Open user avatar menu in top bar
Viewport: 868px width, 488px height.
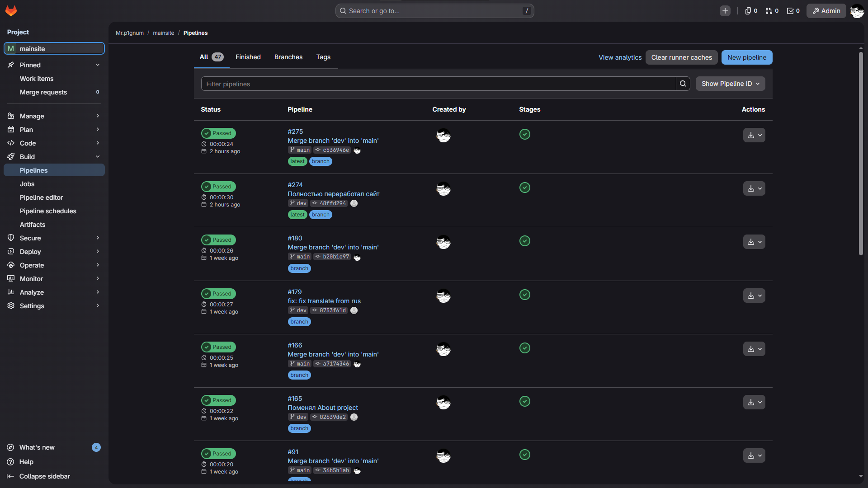857,11
